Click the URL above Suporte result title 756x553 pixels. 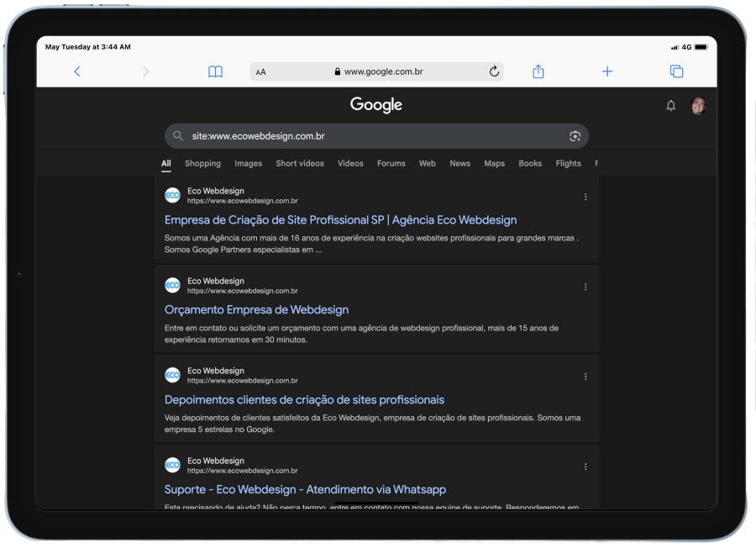coord(243,471)
